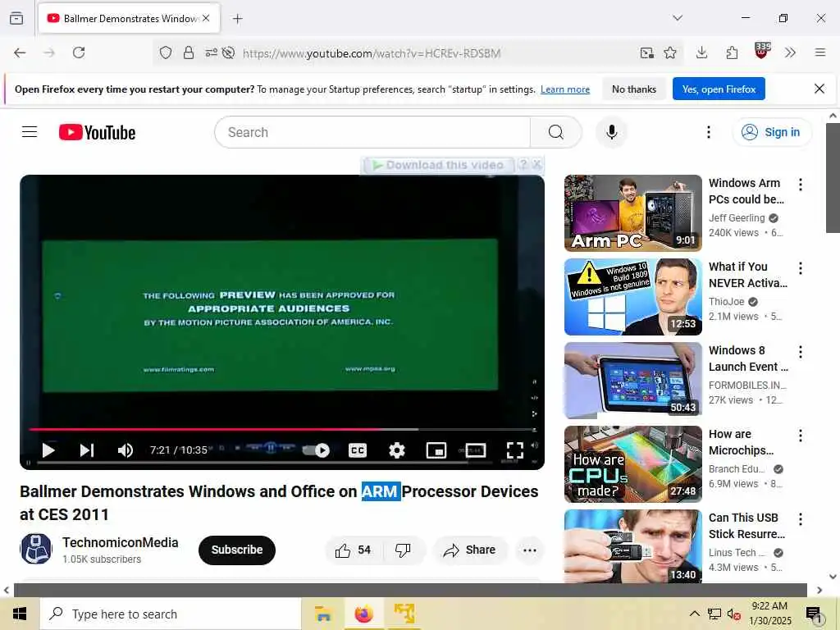Mute the video player volume
840x630 pixels.
point(125,450)
